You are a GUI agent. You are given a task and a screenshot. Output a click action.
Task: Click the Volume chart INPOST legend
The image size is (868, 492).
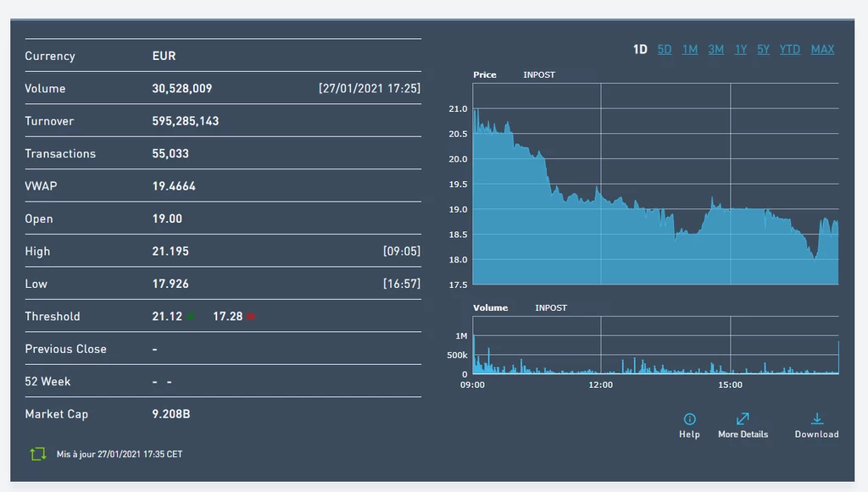coord(551,308)
